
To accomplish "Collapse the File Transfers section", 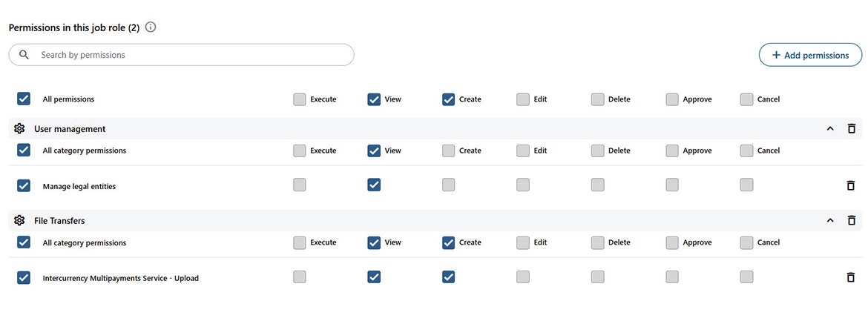I will coord(830,220).
